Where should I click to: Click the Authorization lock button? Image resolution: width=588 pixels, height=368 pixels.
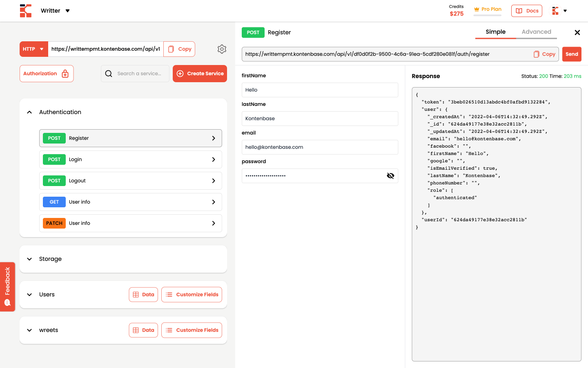point(47,74)
